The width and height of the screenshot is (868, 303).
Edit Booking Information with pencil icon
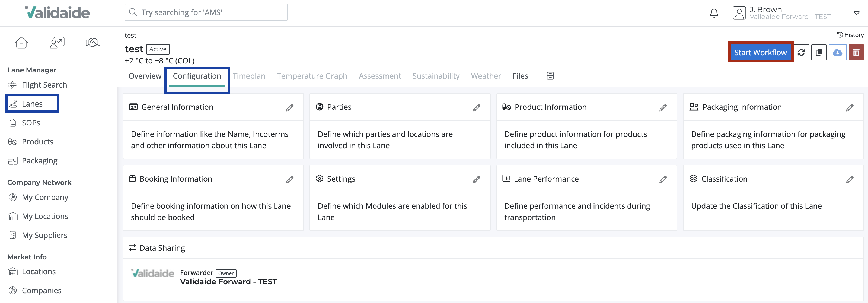(x=289, y=179)
